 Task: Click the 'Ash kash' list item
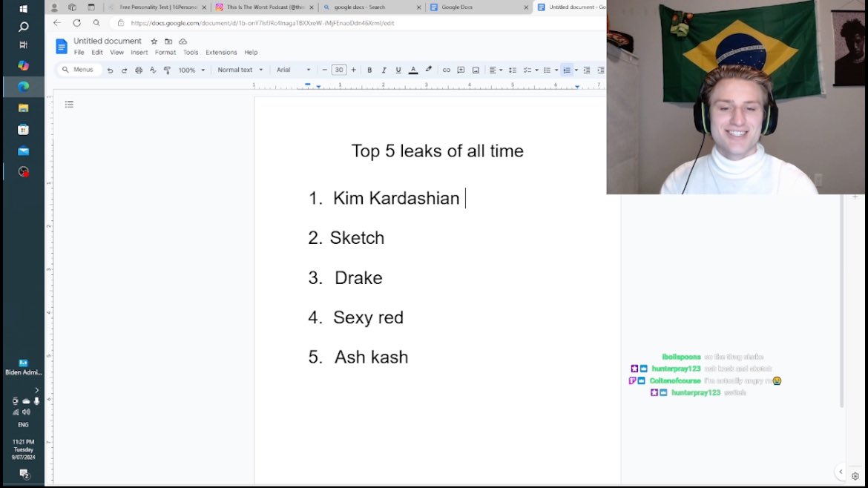[x=371, y=357]
